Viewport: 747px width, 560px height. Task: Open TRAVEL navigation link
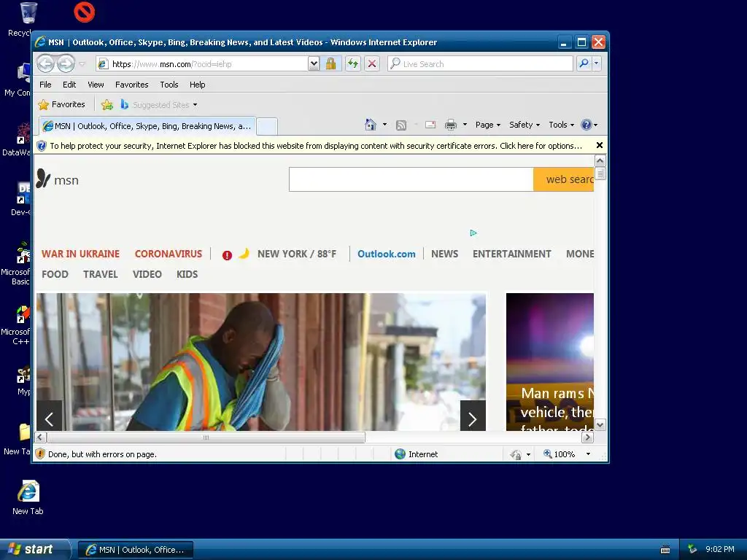(100, 274)
